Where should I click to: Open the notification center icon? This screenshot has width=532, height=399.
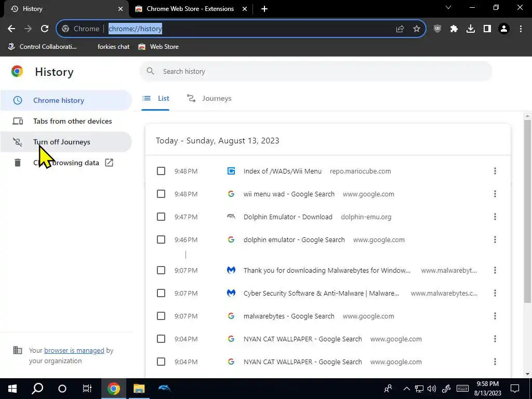point(515,389)
